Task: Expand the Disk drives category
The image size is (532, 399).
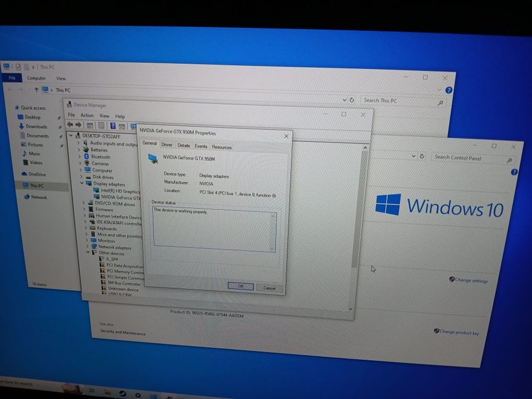Action: (81, 177)
